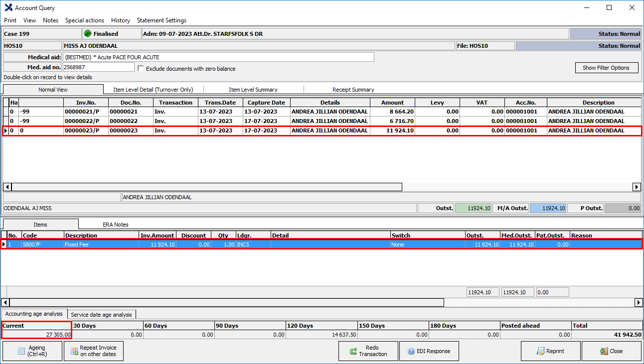Click the Med. aid no. input field
The height and width of the screenshot is (364, 644).
pos(98,67)
